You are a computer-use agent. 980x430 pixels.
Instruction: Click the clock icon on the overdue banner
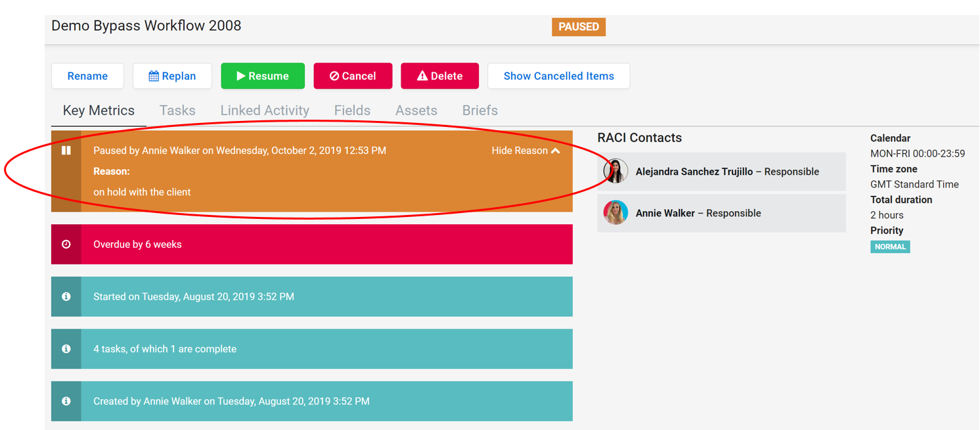66,244
